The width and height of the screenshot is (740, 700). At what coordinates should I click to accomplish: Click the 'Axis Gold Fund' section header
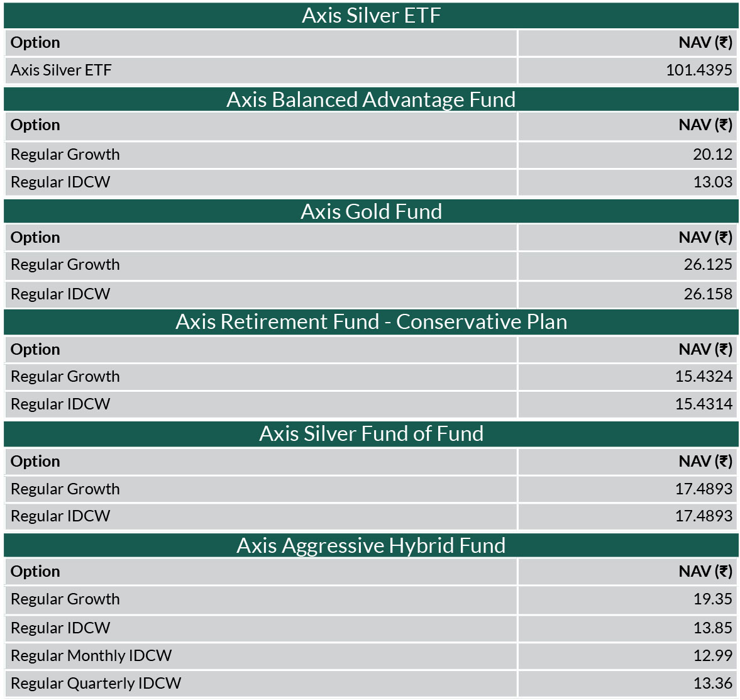[x=371, y=211]
